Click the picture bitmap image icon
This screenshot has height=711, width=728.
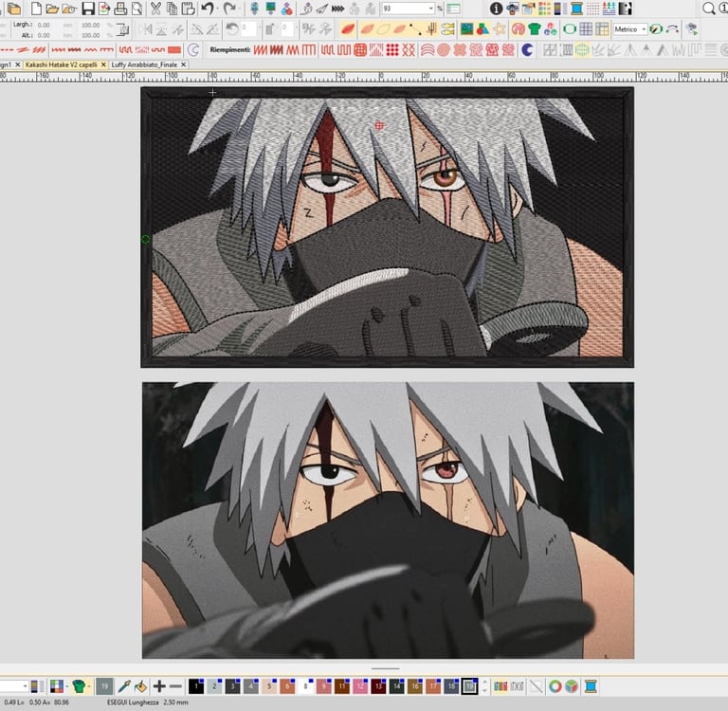click(x=466, y=29)
